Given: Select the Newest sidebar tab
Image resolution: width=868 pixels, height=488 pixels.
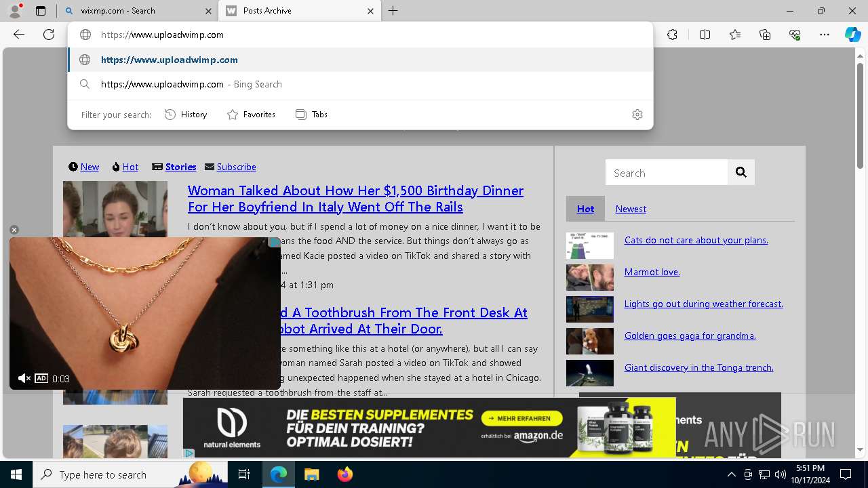Looking at the screenshot, I should click(631, 209).
